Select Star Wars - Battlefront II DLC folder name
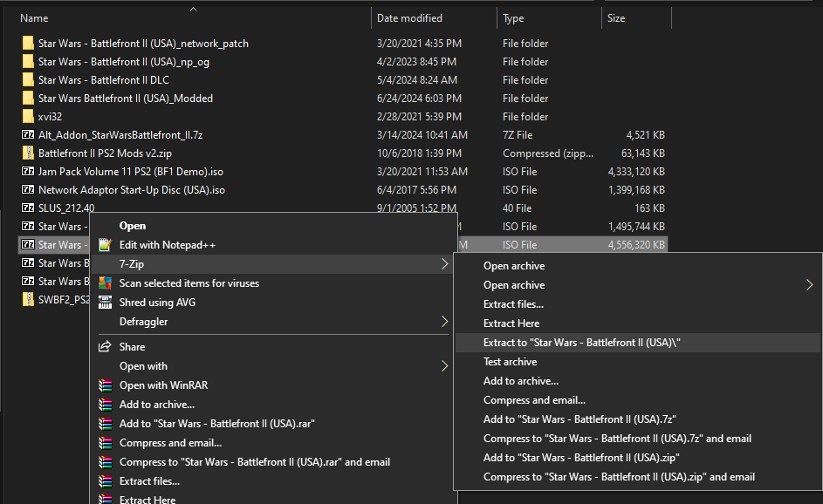This screenshot has width=823, height=504. (x=104, y=79)
